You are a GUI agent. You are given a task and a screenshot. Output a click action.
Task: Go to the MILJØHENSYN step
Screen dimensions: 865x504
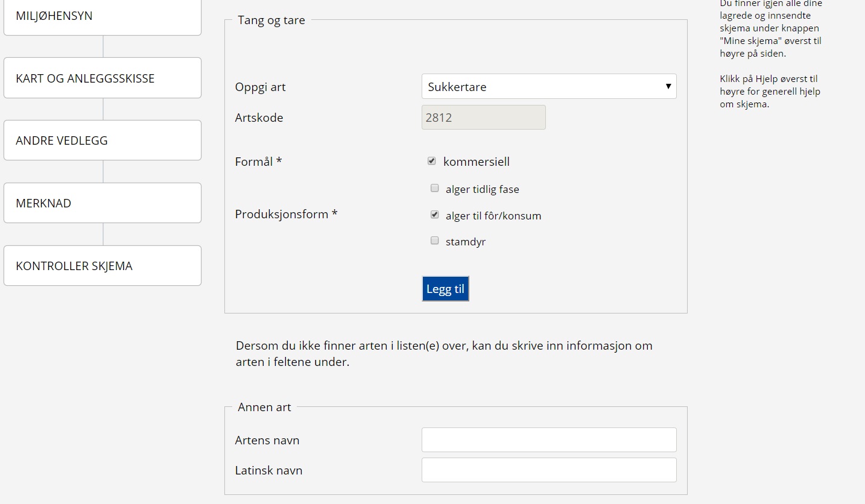pyautogui.click(x=102, y=16)
